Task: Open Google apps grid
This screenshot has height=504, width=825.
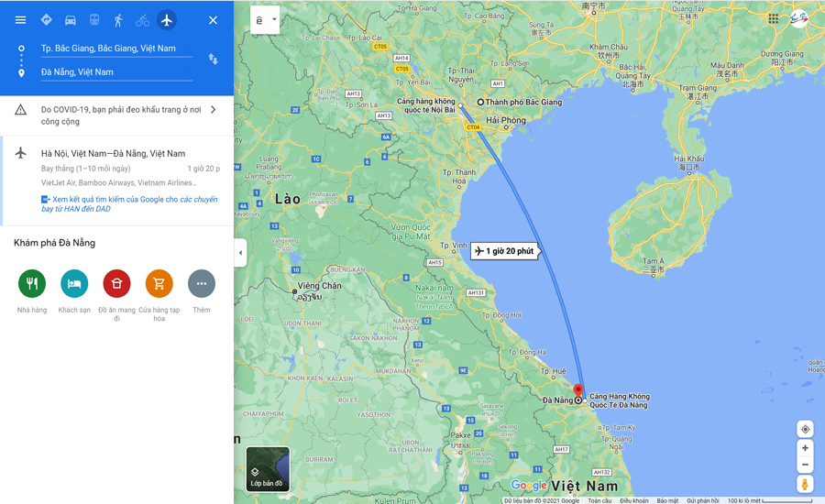Action: [773, 19]
